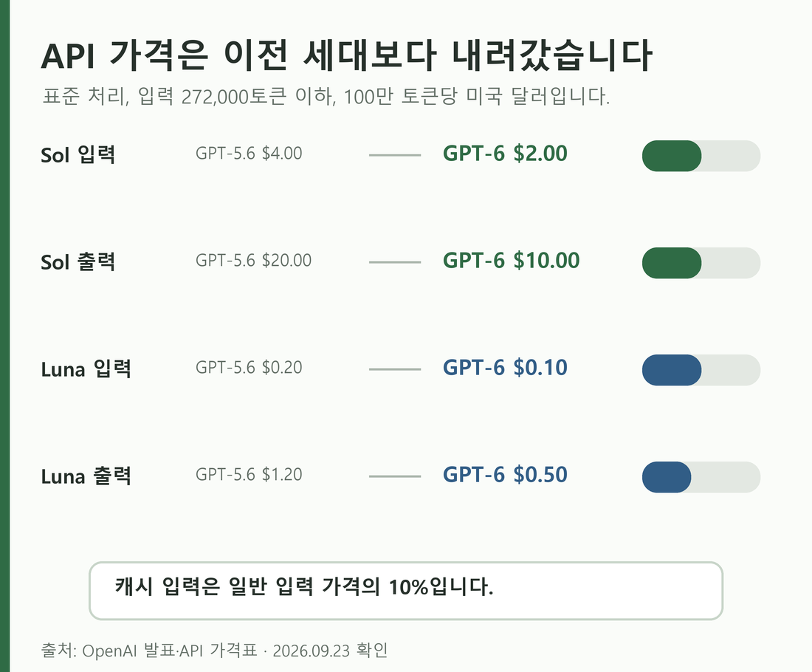Click the OpenAI source footnote
This screenshot has width=812, height=672.
point(214,651)
